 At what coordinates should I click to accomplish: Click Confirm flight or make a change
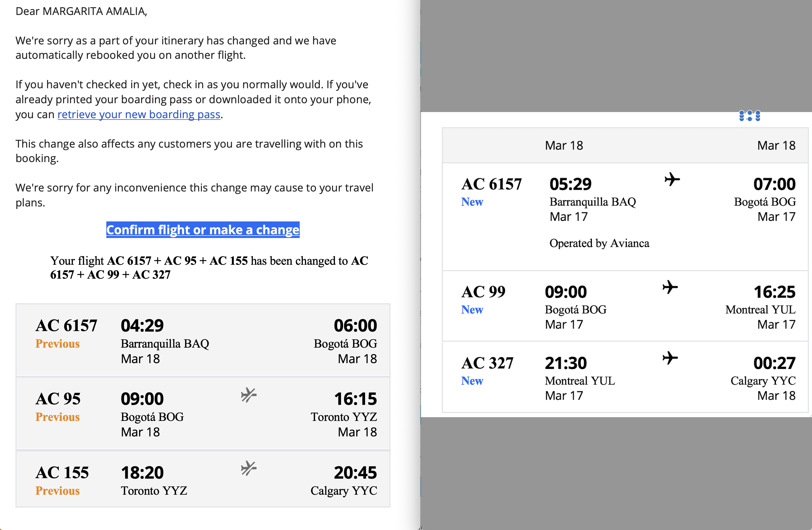click(x=203, y=230)
